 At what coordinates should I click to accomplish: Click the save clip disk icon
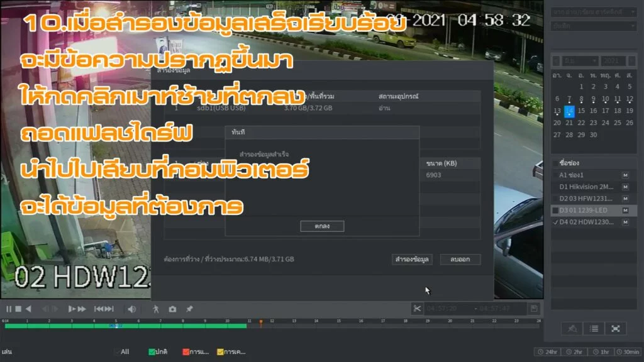[534, 309]
